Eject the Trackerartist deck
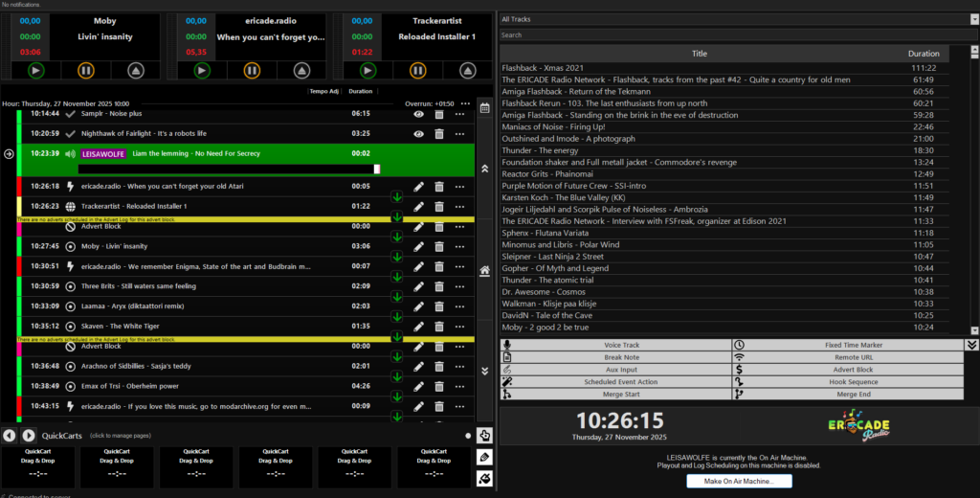 coord(468,70)
